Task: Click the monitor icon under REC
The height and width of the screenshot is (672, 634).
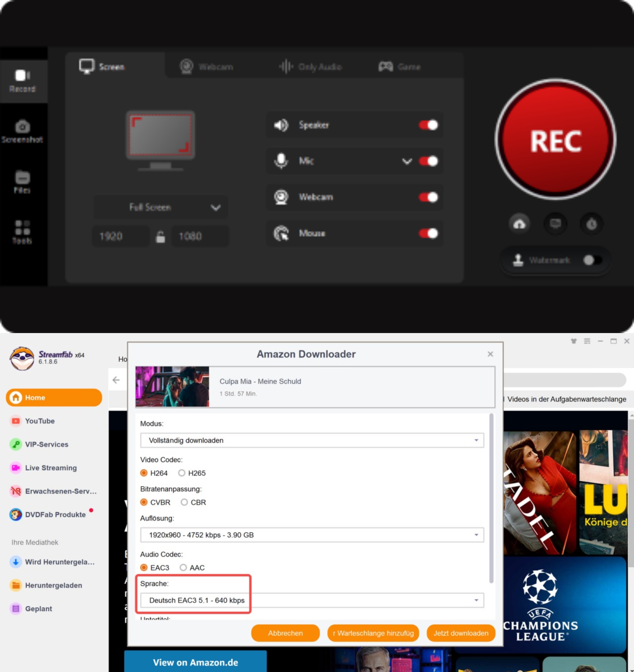Action: (x=555, y=224)
